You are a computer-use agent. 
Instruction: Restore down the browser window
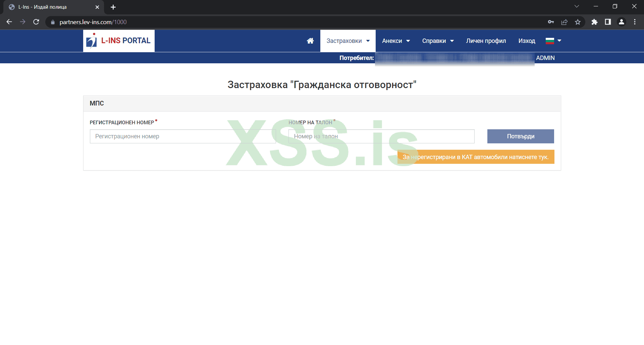tap(615, 6)
